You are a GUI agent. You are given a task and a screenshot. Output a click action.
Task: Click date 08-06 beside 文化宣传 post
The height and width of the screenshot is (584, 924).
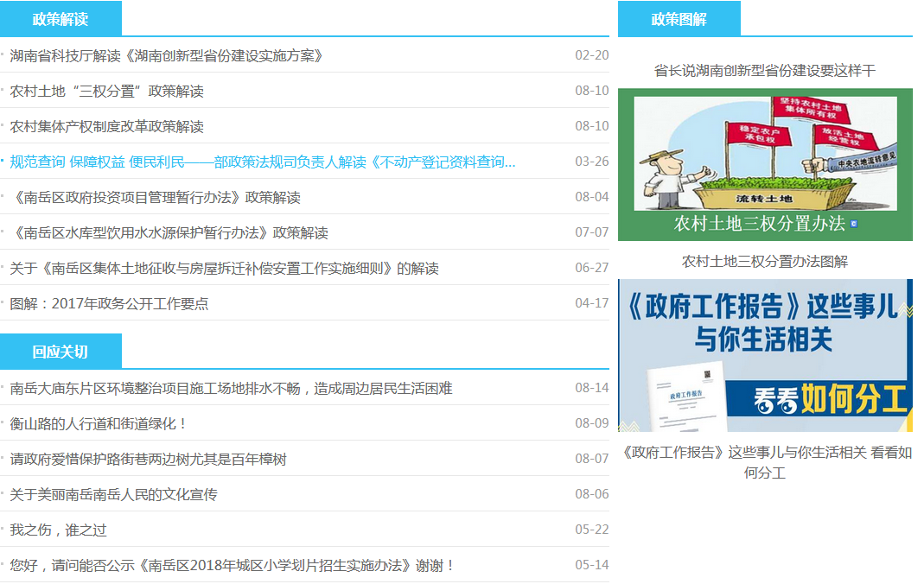pos(591,494)
